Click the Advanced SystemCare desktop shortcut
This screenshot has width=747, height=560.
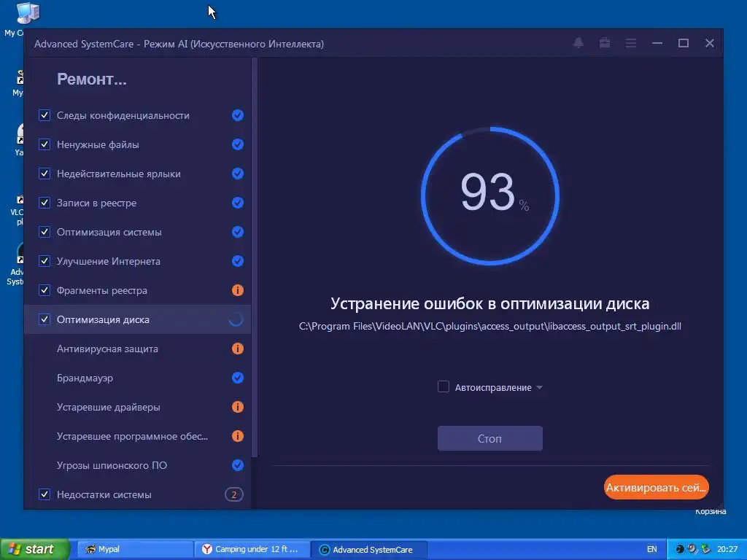[16, 265]
